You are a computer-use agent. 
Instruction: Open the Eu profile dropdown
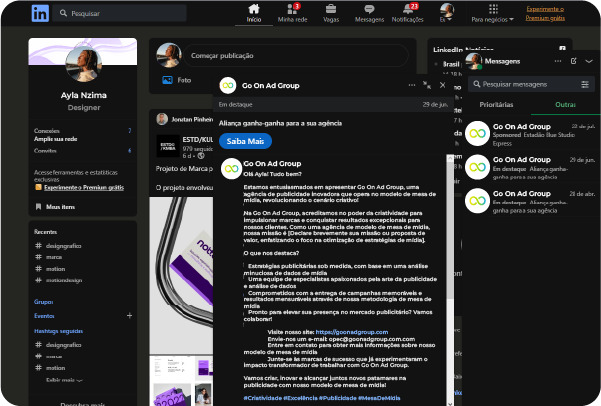(x=448, y=12)
